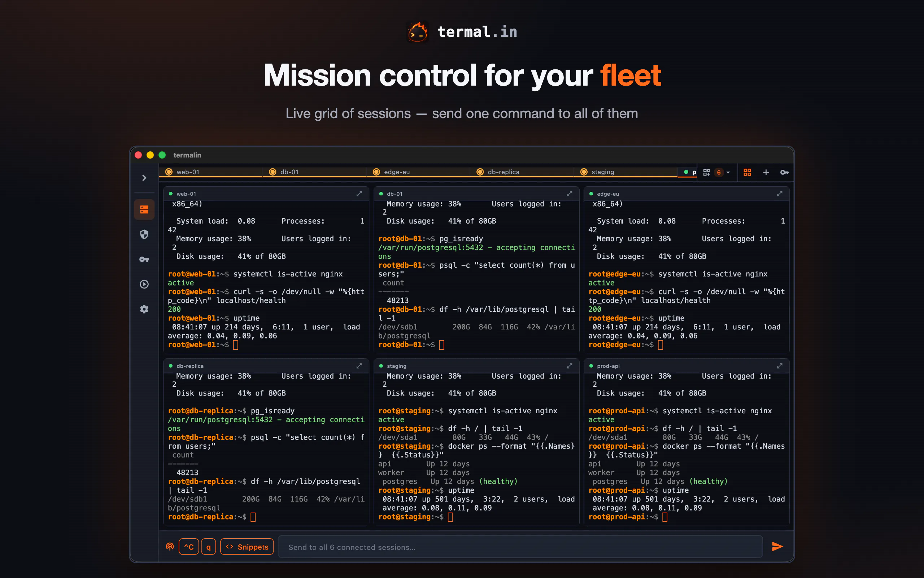Click the orange send arrow button
Image resolution: width=924 pixels, height=578 pixels.
click(x=777, y=547)
